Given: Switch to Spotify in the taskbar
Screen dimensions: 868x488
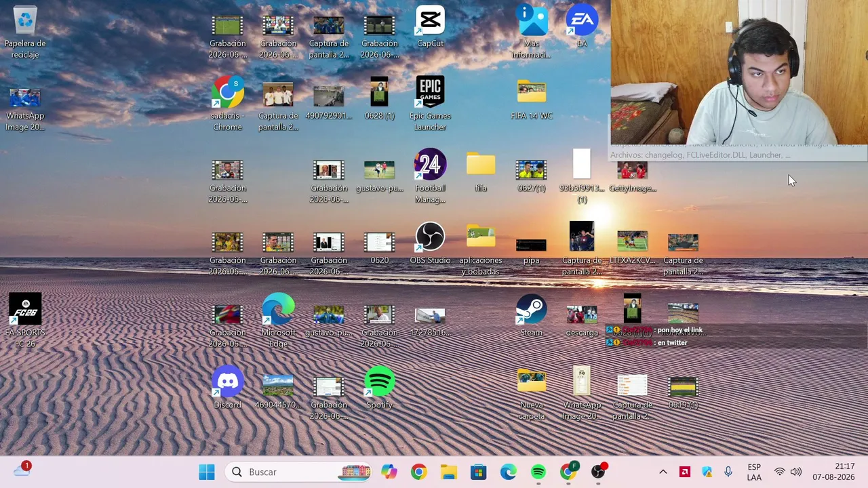Looking at the screenshot, I should pos(538,472).
